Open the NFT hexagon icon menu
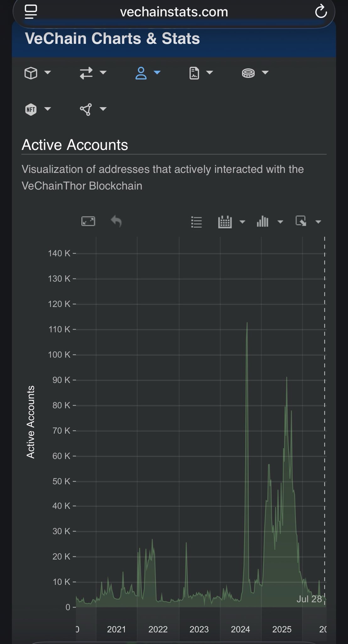 37,109
